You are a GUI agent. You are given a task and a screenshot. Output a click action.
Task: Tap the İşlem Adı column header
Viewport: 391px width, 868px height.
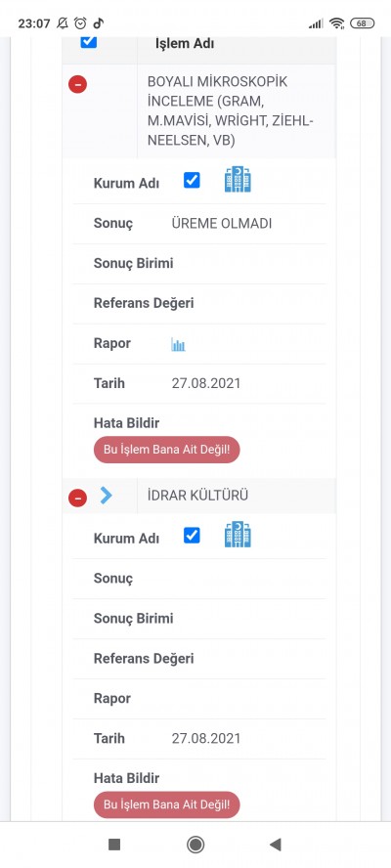pyautogui.click(x=185, y=44)
